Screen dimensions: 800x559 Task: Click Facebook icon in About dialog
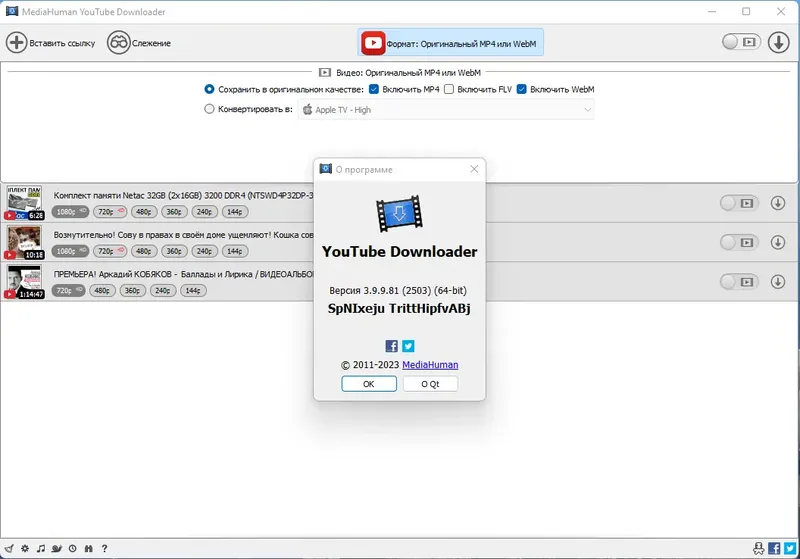[x=391, y=346]
